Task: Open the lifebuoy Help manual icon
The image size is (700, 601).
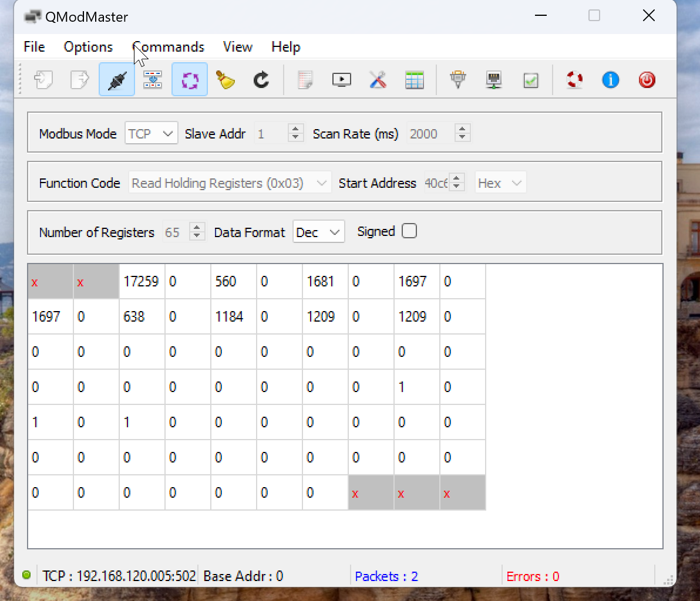Action: pos(574,80)
